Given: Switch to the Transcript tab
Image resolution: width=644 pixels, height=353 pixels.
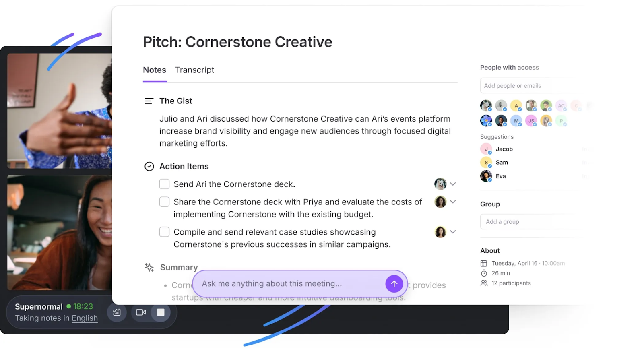Looking at the screenshot, I should click(194, 70).
